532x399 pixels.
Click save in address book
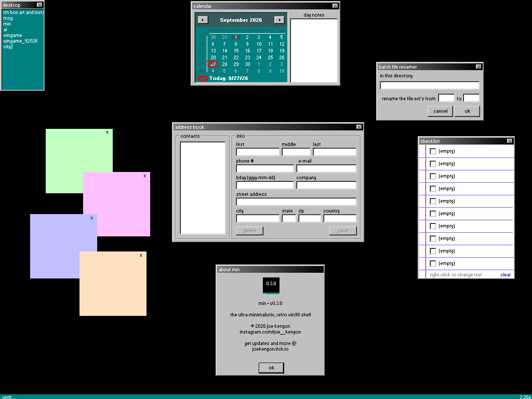[343, 231]
